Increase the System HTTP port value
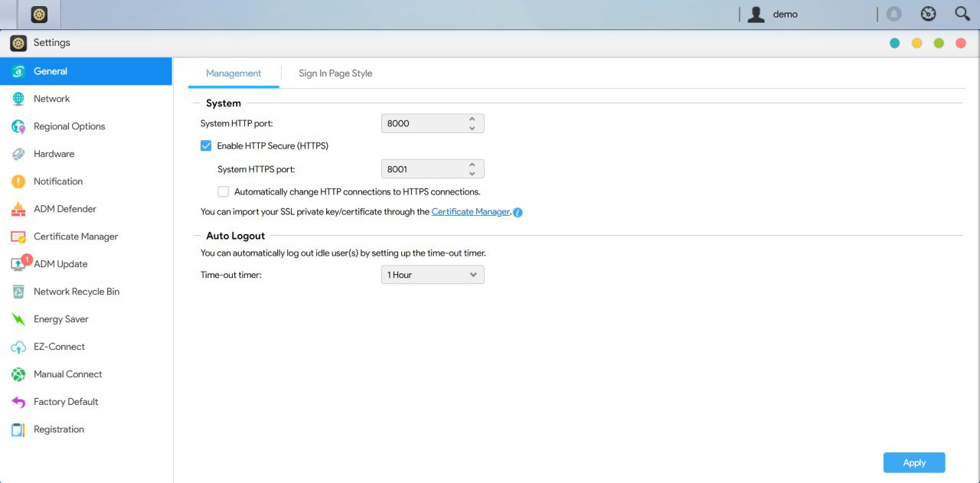This screenshot has height=483, width=980. 472,119
